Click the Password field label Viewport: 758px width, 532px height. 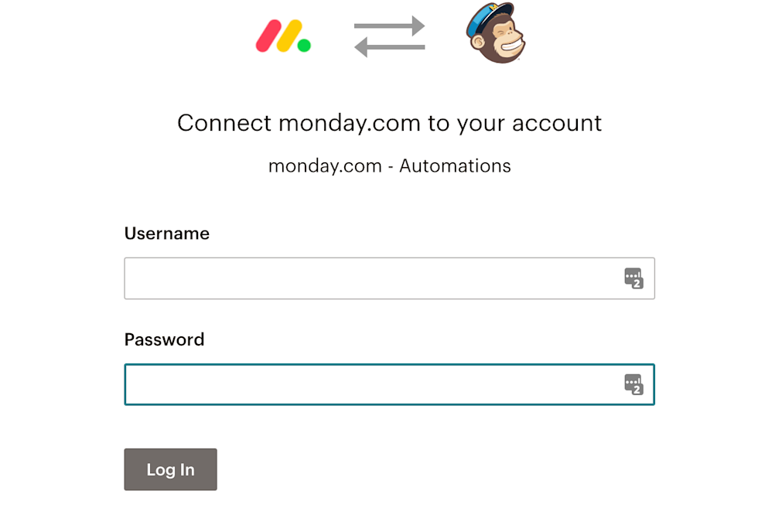(x=164, y=339)
